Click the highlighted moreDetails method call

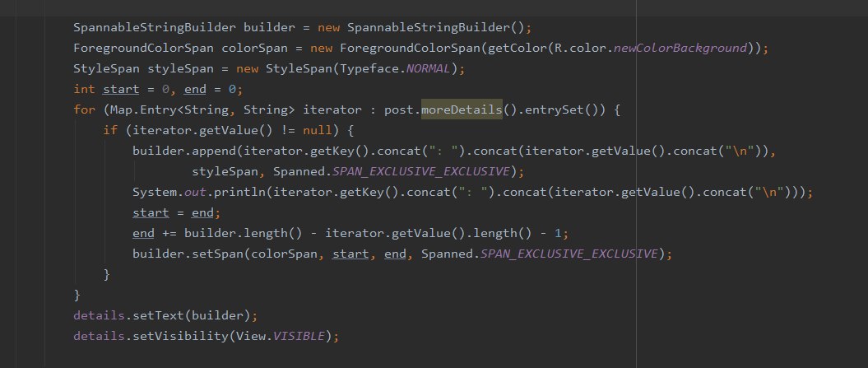tap(462, 109)
